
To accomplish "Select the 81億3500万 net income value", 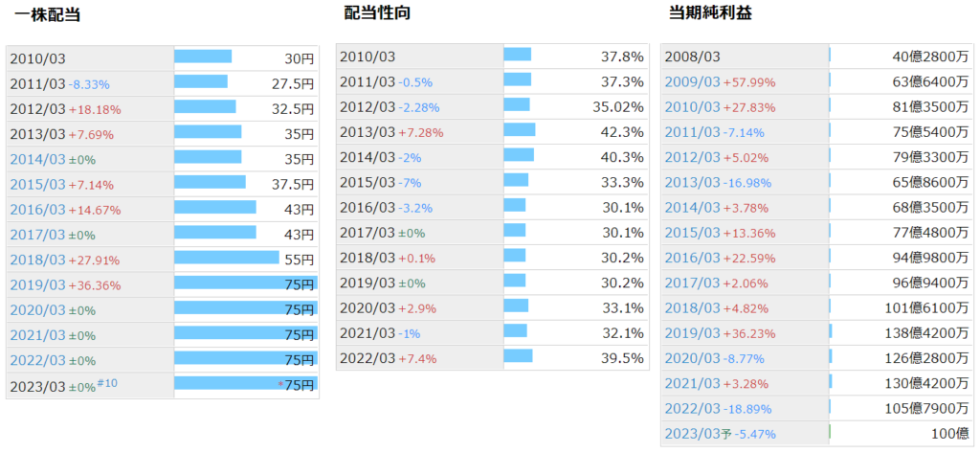I will point(930,107).
